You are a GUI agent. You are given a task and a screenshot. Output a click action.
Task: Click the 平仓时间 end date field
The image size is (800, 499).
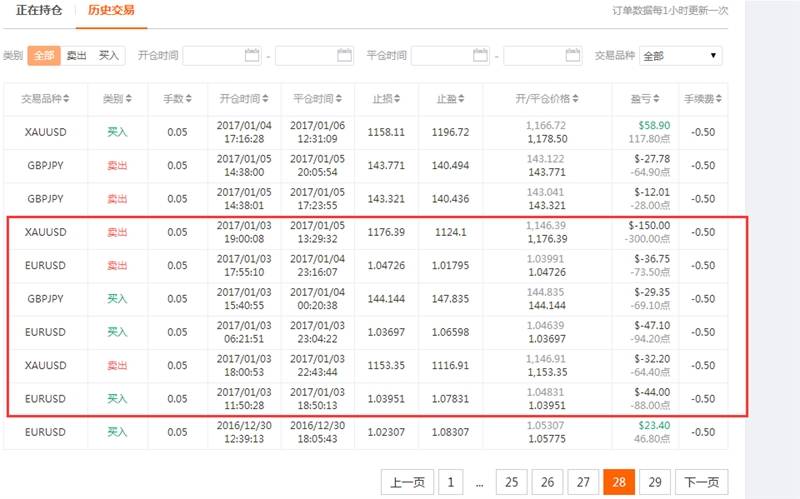pos(543,56)
